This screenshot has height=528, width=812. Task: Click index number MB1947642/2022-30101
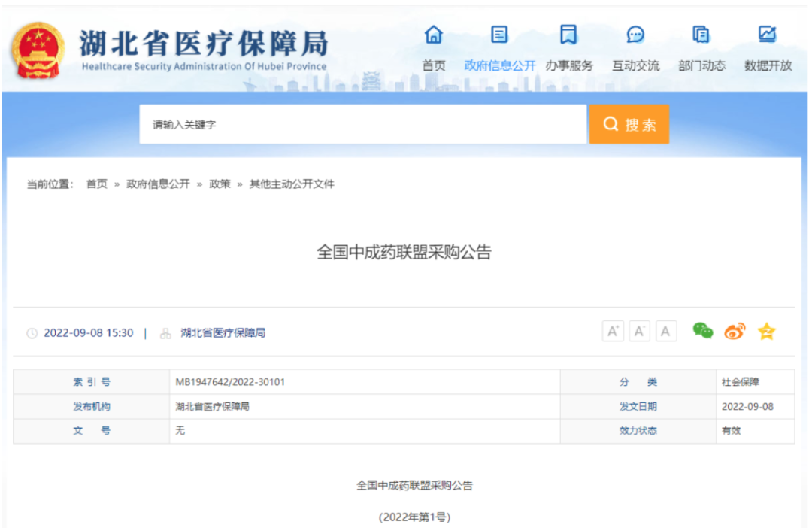(x=231, y=382)
